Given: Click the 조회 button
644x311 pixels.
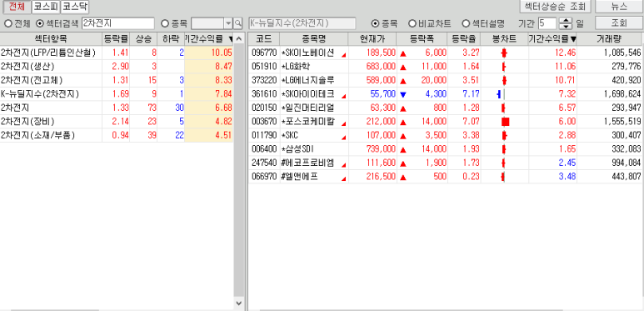Looking at the screenshot, I should coord(618,23).
